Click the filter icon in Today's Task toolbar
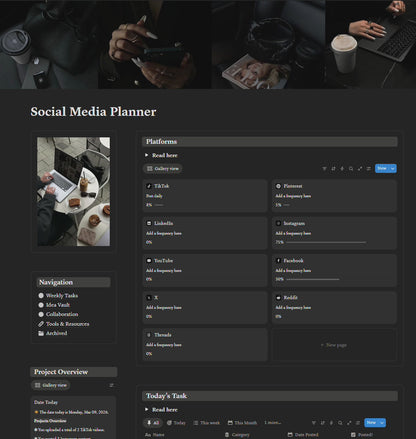This screenshot has width=416, height=439. pos(313,423)
